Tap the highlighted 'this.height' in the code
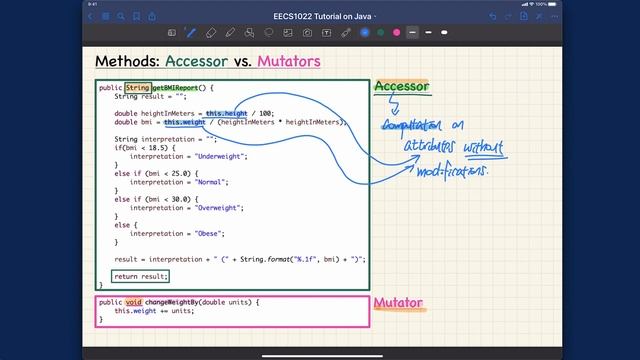This screenshot has height=360, width=640. [227, 113]
